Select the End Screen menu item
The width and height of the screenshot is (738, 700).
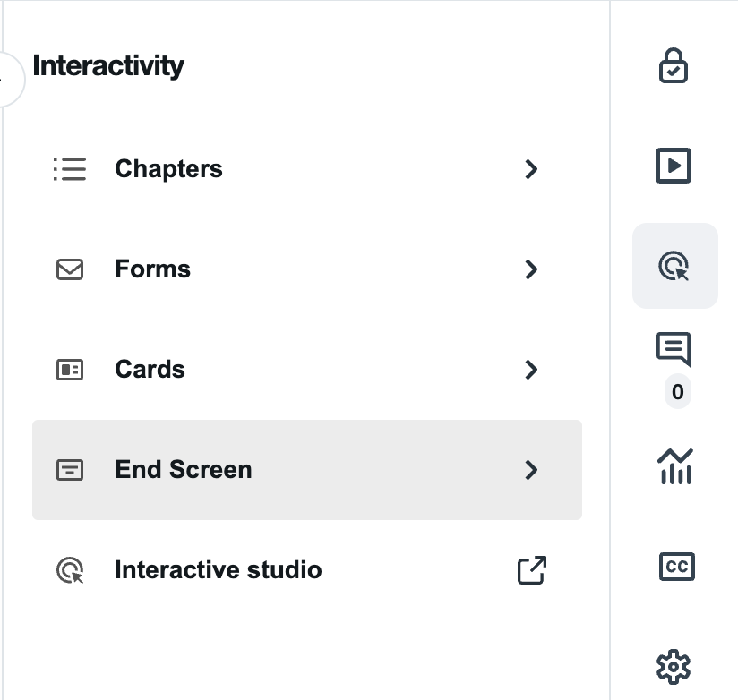point(184,470)
